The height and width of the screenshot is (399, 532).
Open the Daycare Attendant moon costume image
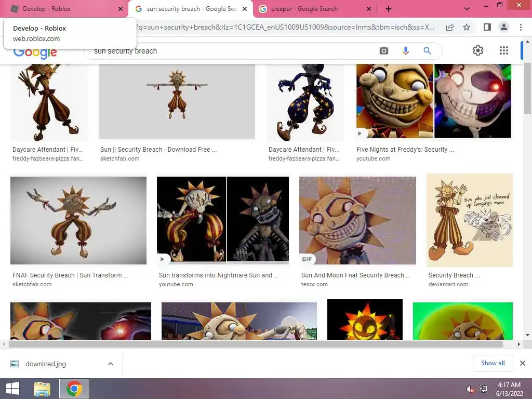[x=305, y=102]
